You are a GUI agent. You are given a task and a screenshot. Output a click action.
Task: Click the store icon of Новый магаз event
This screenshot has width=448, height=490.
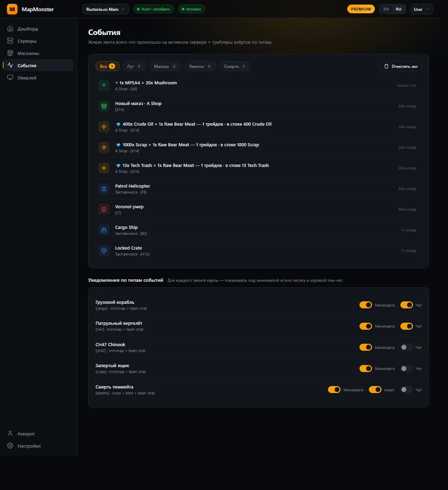[x=104, y=106]
